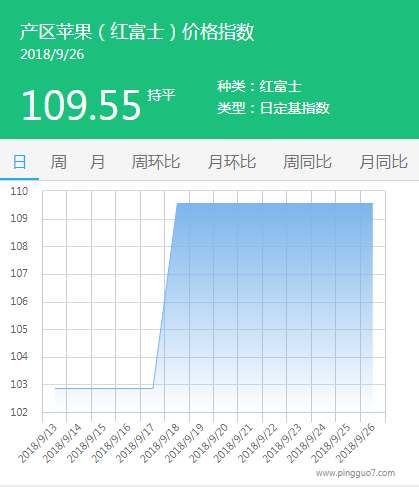
Task: Click the y-axis label 109
Action: click(19, 219)
